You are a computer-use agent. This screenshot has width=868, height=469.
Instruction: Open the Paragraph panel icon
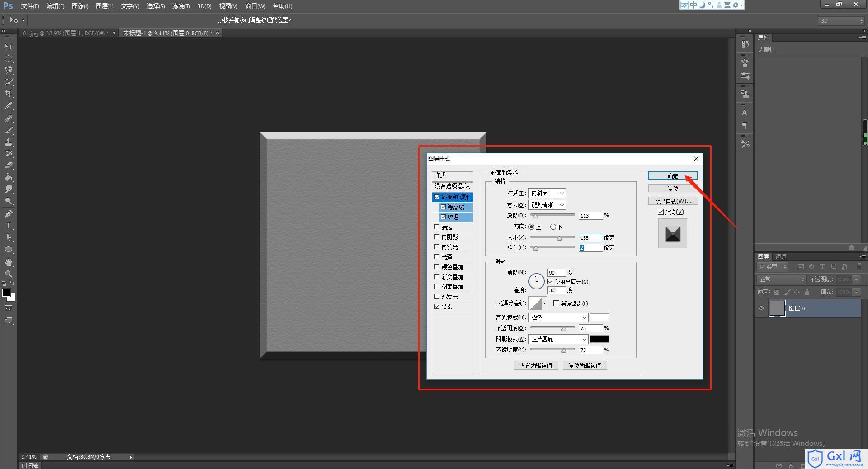tap(745, 125)
